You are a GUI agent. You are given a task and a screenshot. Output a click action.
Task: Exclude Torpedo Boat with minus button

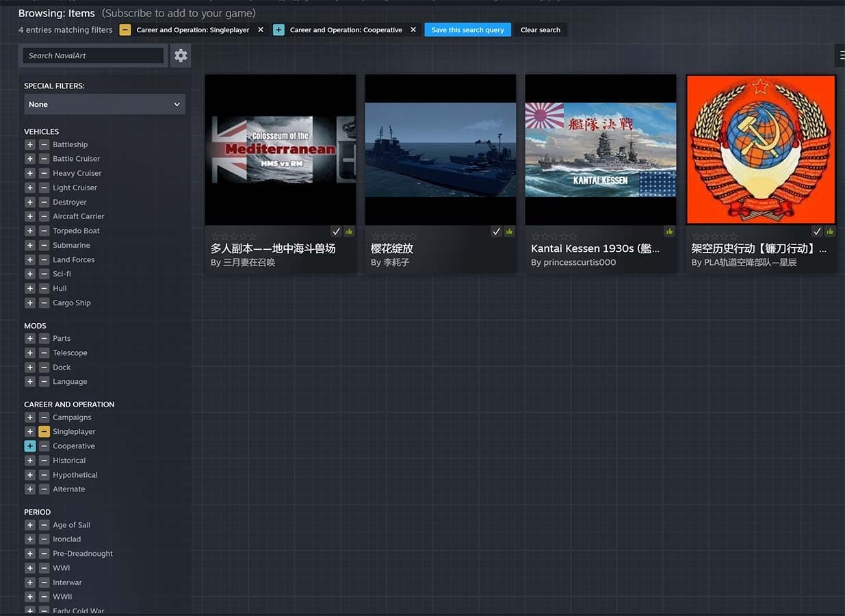click(44, 231)
